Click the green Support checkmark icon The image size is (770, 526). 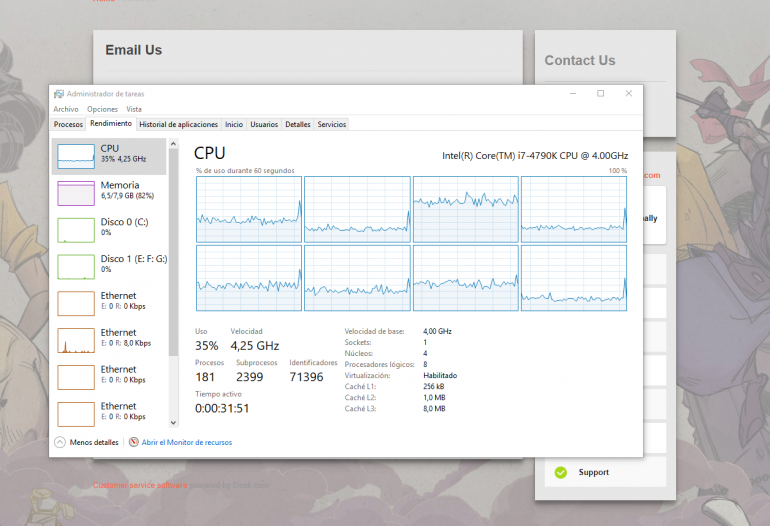pos(560,472)
